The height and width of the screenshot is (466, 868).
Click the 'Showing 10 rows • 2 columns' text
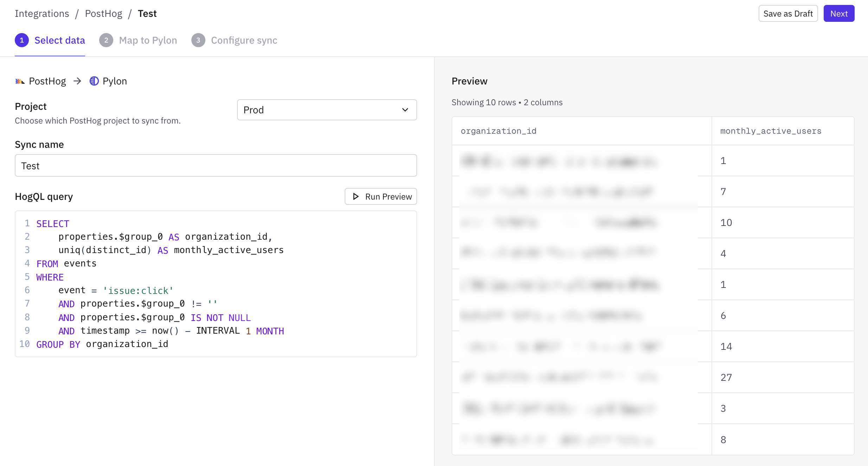[x=507, y=102]
